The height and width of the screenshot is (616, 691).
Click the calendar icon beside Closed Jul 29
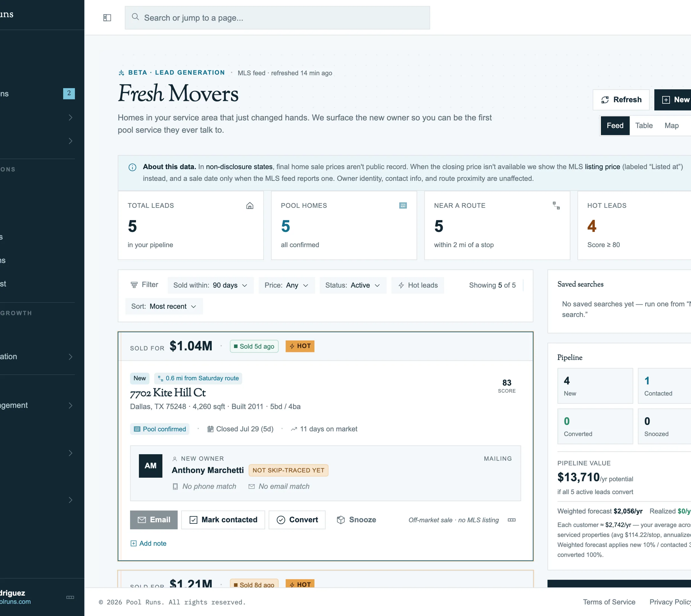pos(210,429)
